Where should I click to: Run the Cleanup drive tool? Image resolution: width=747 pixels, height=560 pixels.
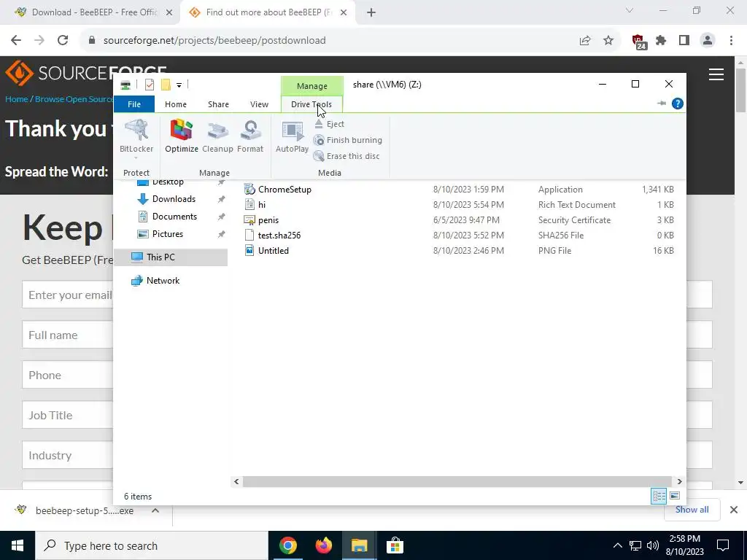coord(217,136)
